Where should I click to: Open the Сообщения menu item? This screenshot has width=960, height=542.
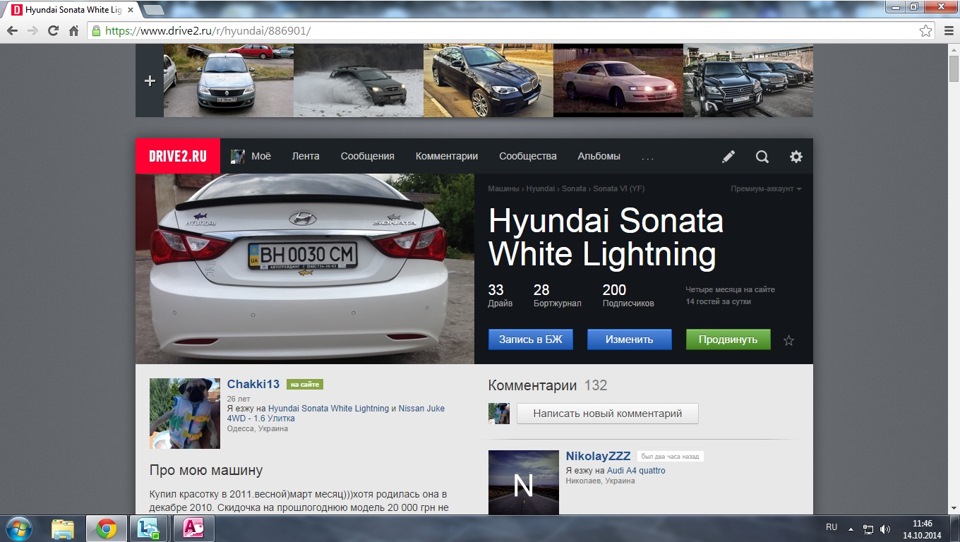(367, 156)
